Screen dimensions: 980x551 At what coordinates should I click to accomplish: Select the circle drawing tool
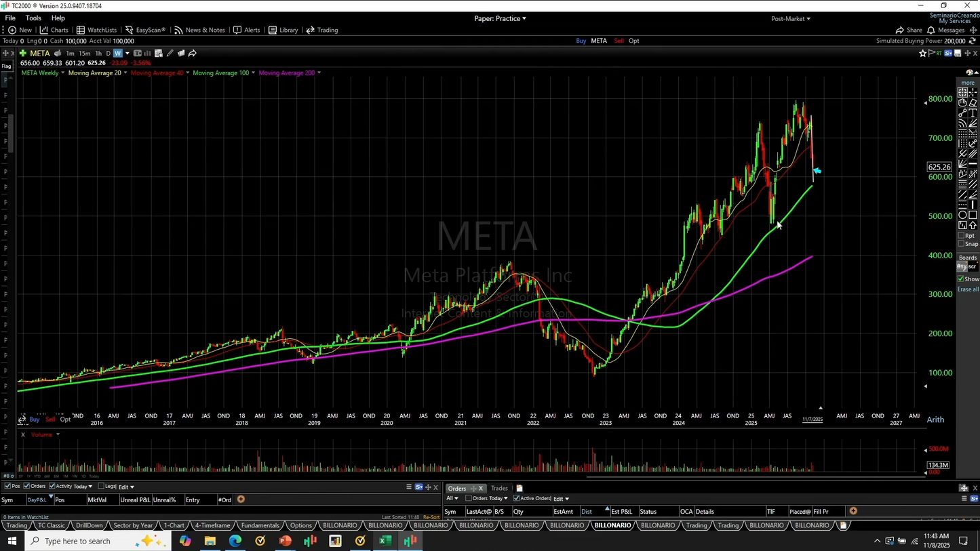963,215
